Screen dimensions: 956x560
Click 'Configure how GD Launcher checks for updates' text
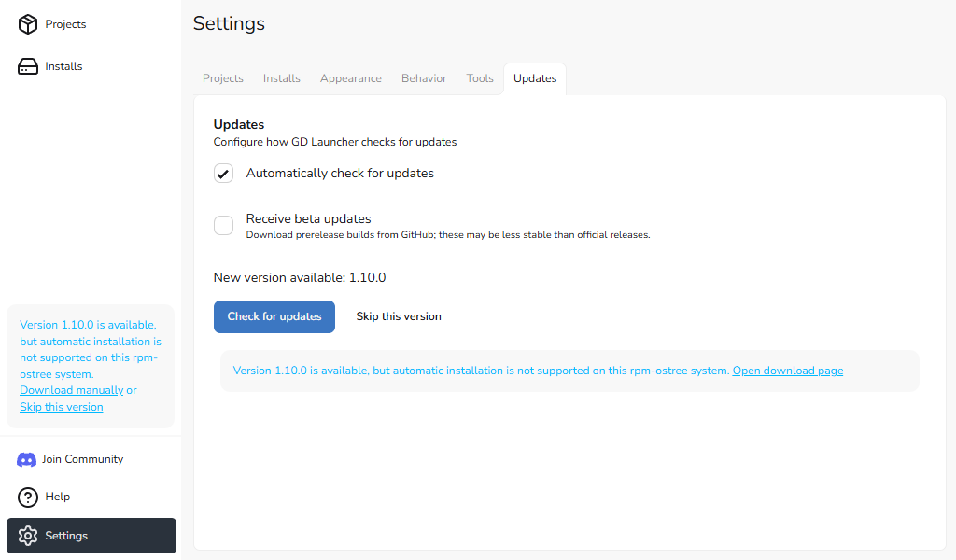[x=335, y=142]
